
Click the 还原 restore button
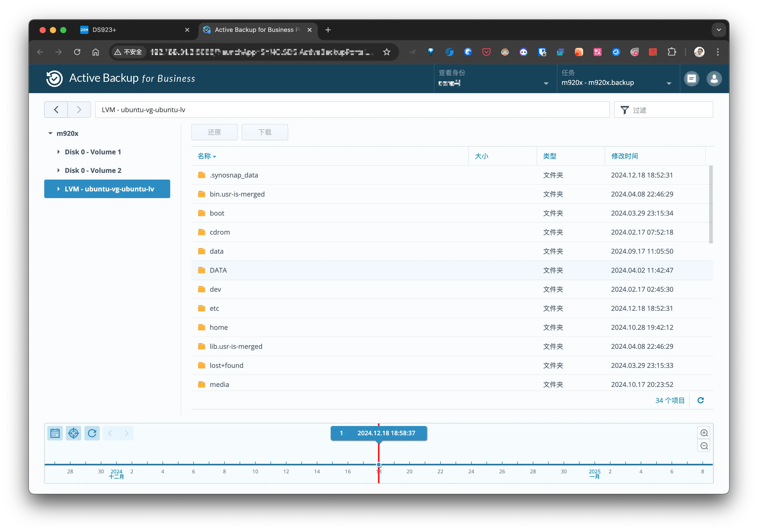pyautogui.click(x=214, y=132)
